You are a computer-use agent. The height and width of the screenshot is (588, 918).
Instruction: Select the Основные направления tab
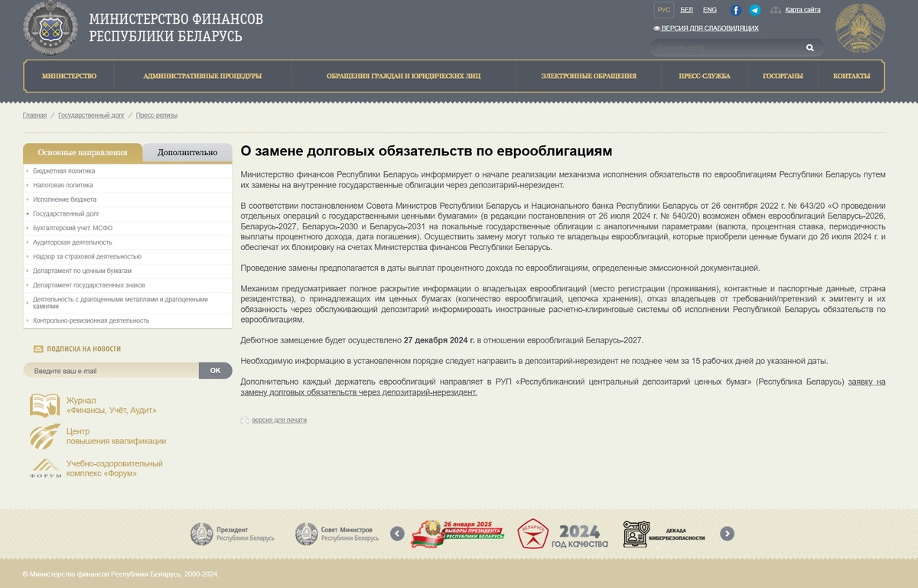click(x=83, y=152)
